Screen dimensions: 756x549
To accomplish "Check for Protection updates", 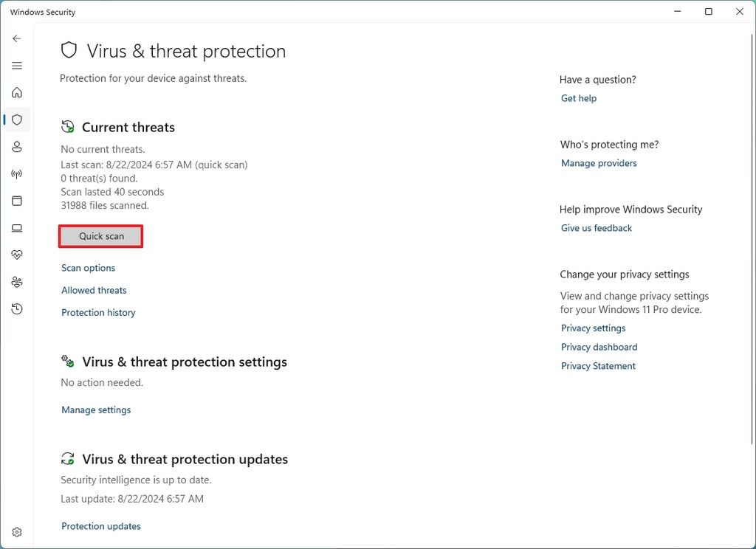I will click(100, 526).
